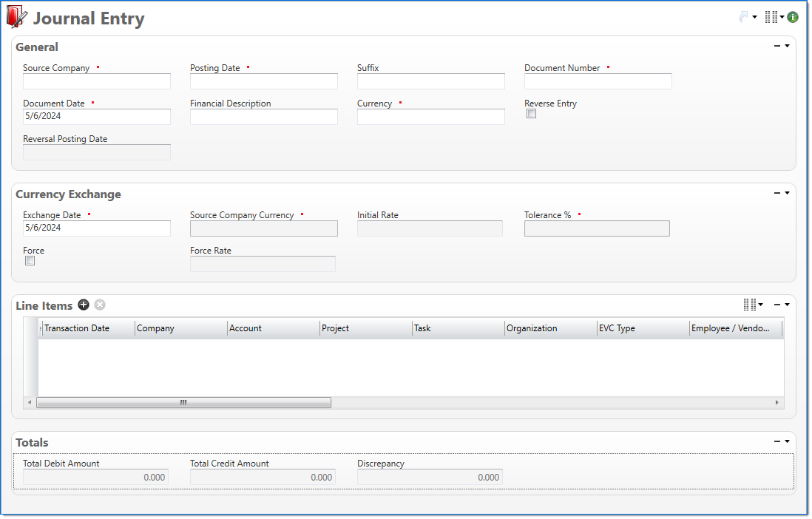Tick the Force checkbox
The width and height of the screenshot is (812, 519).
pos(30,261)
